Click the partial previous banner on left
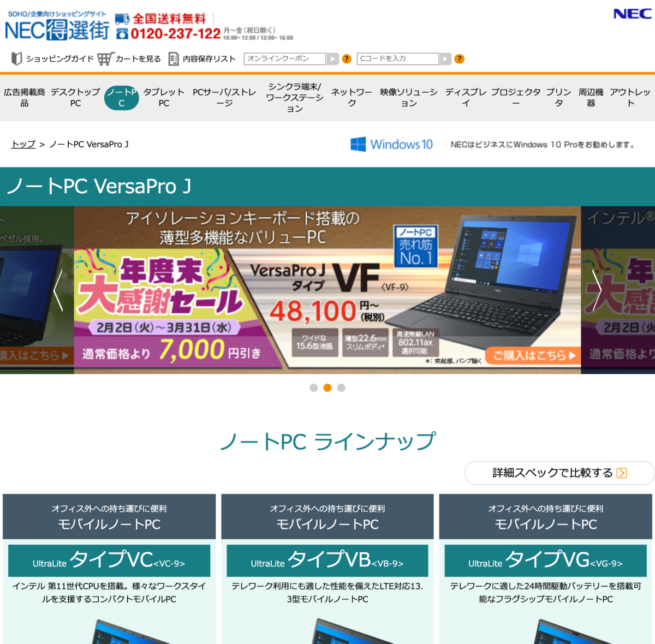This screenshot has width=655, height=644. point(37,290)
